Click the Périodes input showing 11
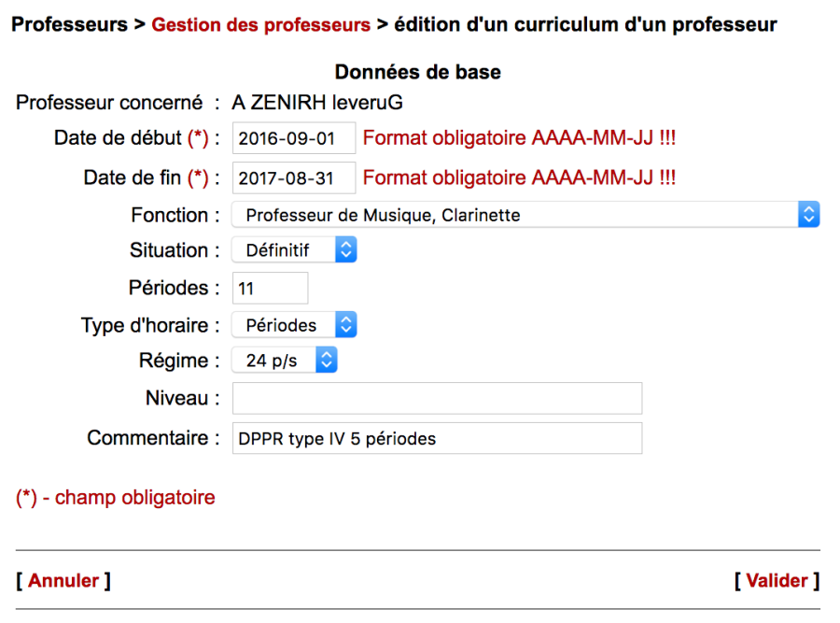The image size is (840, 623). (x=270, y=288)
